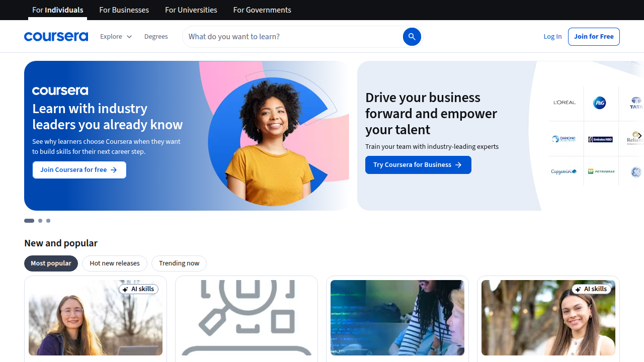Click the 'New and popular' section heading

pyautogui.click(x=61, y=243)
